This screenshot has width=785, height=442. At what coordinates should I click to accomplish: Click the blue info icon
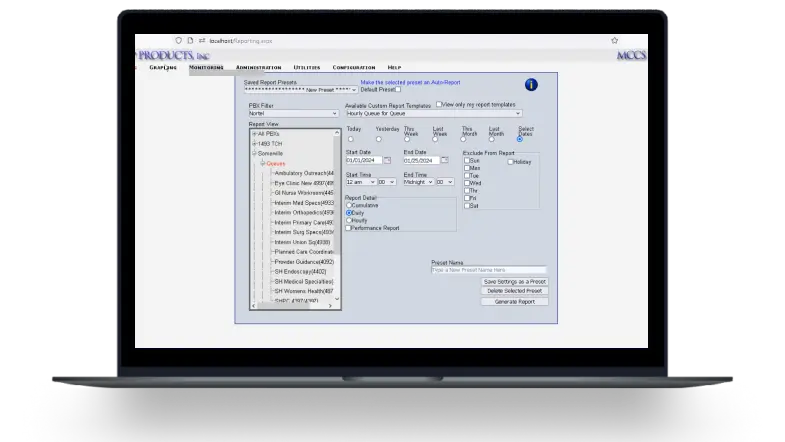531,85
